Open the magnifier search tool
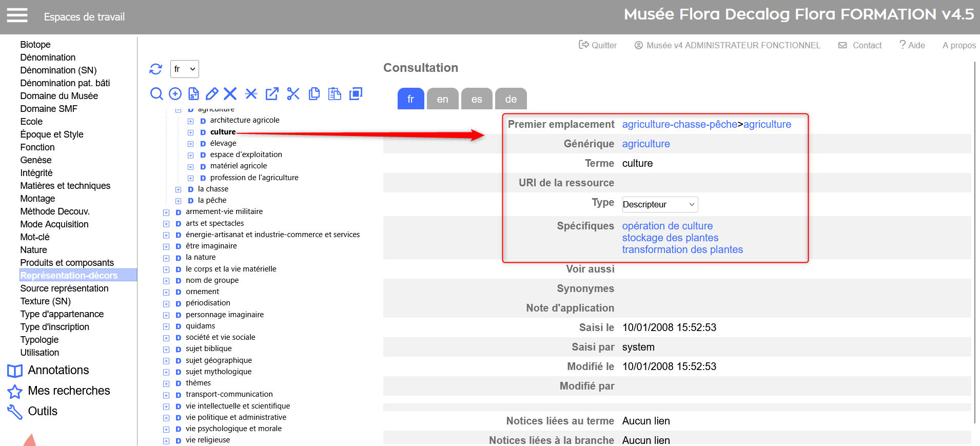The width and height of the screenshot is (980, 446). [x=156, y=93]
